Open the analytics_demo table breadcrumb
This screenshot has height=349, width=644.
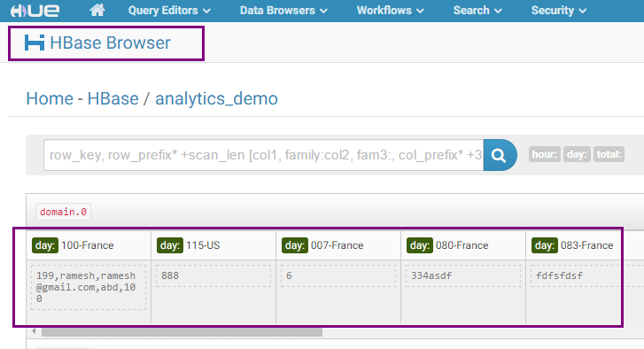click(x=216, y=99)
